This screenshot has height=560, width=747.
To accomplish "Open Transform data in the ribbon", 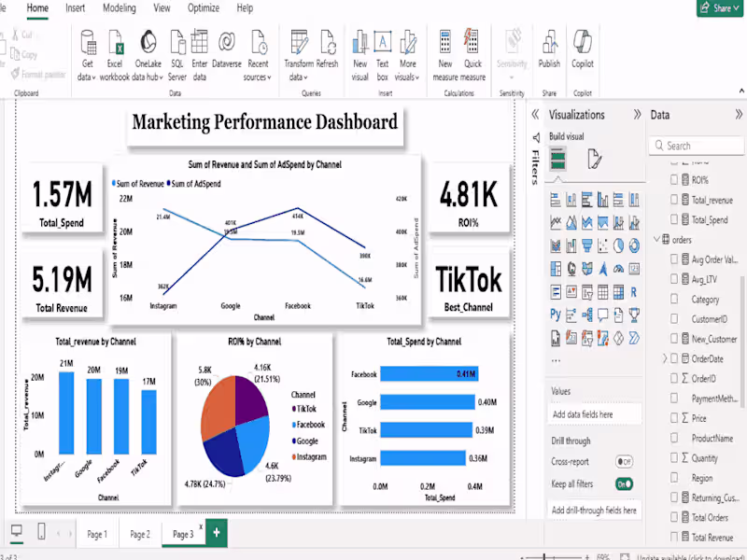I will pyautogui.click(x=298, y=53).
